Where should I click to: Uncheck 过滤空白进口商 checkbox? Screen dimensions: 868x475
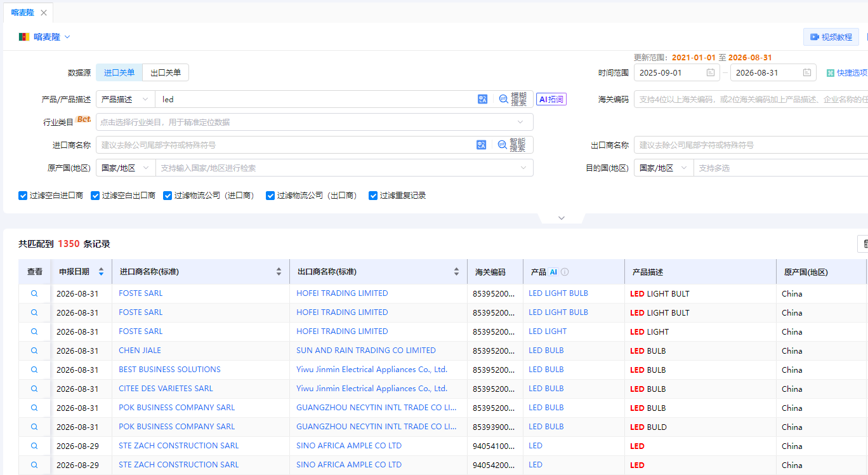pos(23,196)
